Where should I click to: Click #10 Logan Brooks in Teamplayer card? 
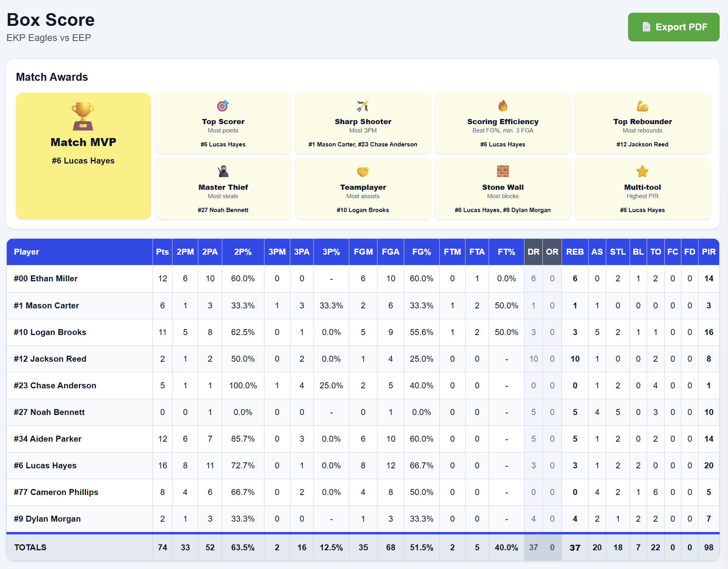click(x=363, y=210)
